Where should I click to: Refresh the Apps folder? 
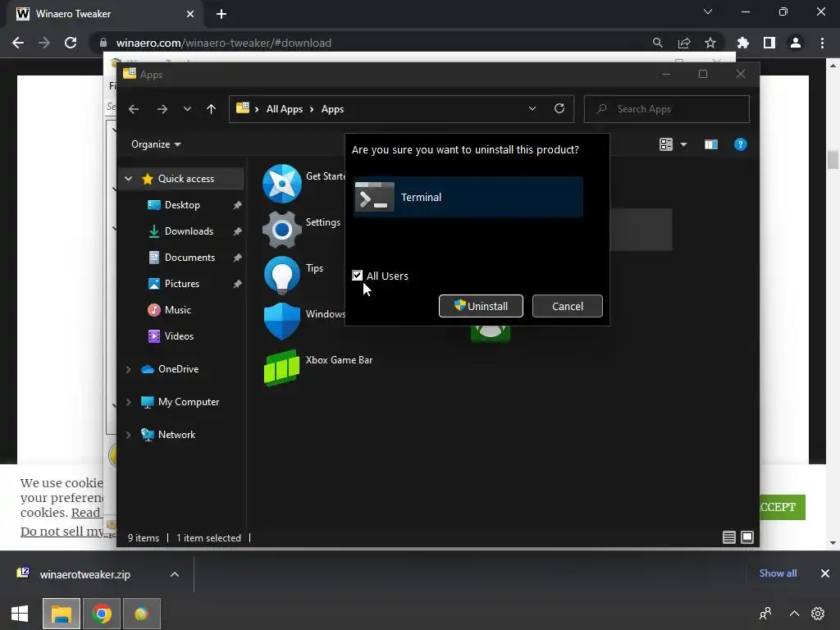click(559, 108)
